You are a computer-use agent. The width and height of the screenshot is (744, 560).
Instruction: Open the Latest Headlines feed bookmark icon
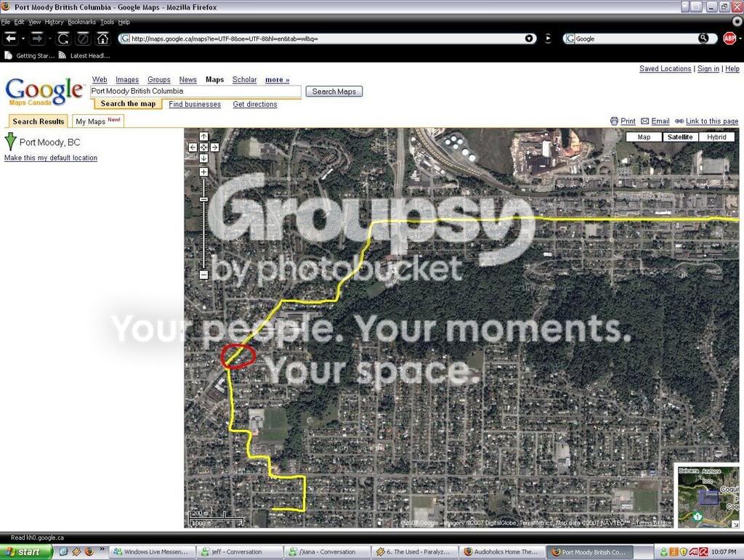(62, 55)
